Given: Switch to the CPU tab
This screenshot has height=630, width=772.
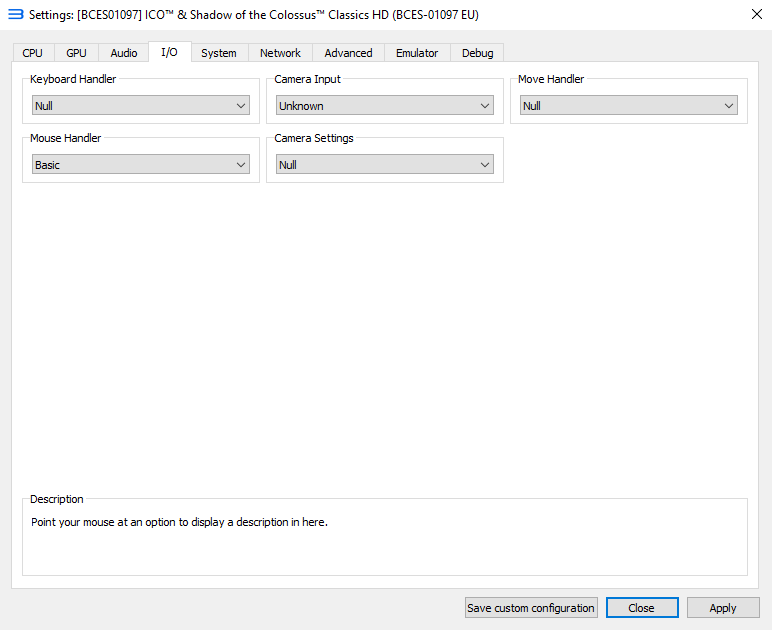Looking at the screenshot, I should [x=32, y=53].
